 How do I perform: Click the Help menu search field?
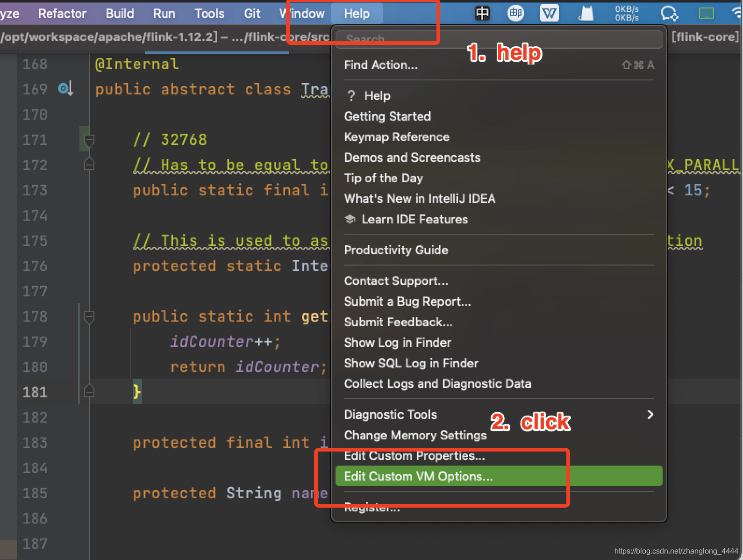[x=499, y=39]
